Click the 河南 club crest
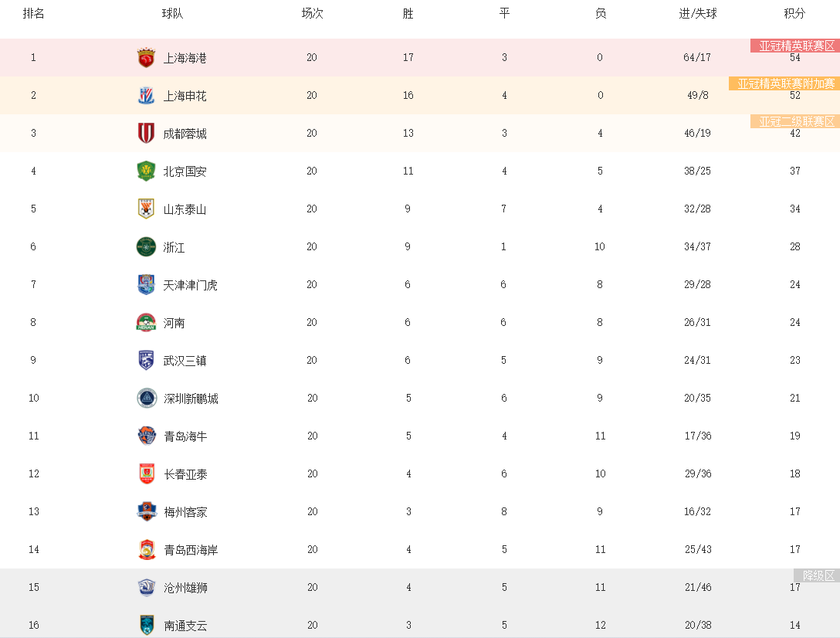This screenshot has height=638, width=840. pyautogui.click(x=146, y=322)
